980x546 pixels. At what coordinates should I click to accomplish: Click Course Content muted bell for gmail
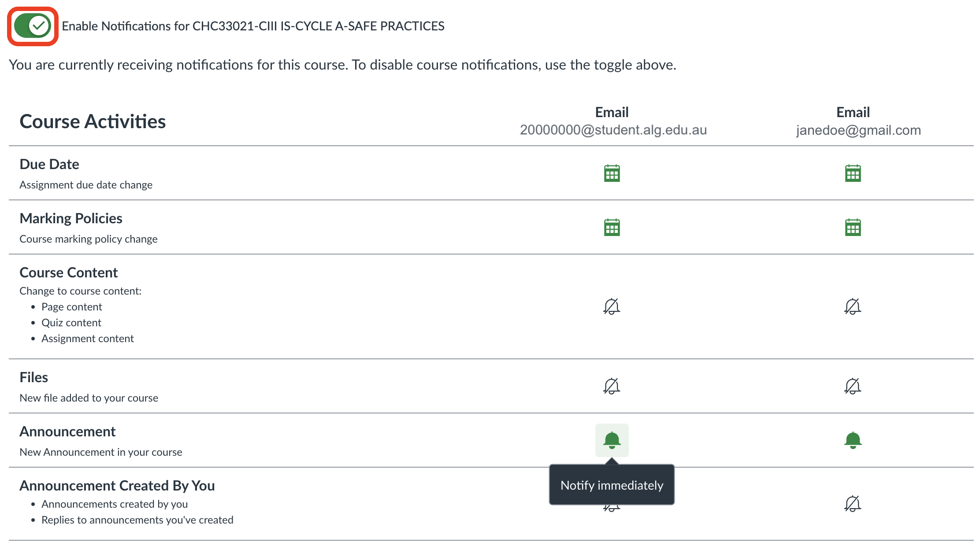pyautogui.click(x=853, y=306)
